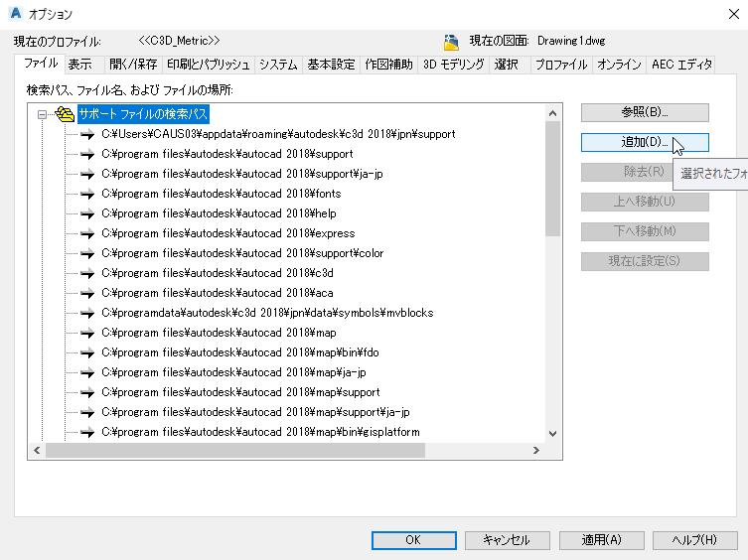Click arrow icon beside autocad 2018¥express path

(x=87, y=233)
